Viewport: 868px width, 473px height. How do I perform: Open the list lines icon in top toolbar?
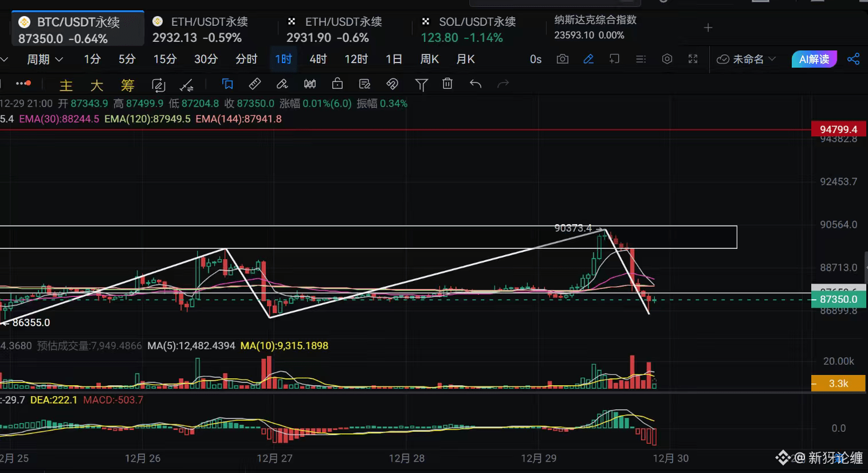(641, 59)
